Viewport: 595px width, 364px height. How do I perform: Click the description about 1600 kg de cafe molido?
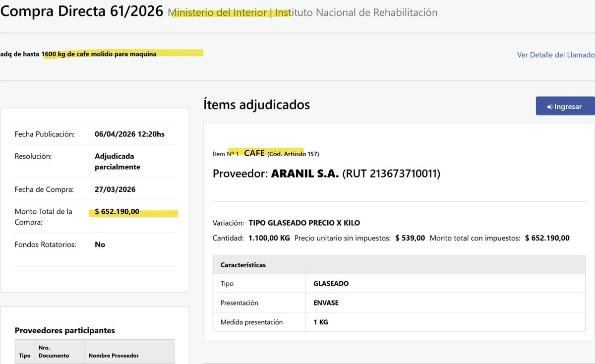pos(78,54)
